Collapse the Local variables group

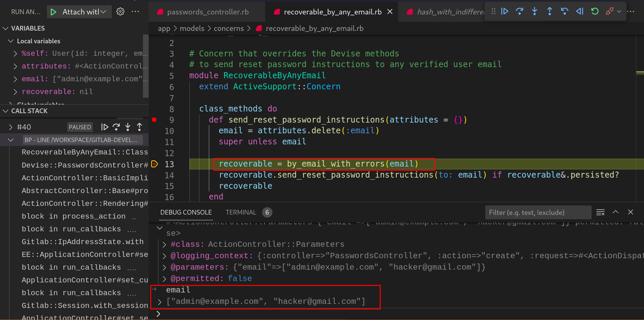click(11, 41)
